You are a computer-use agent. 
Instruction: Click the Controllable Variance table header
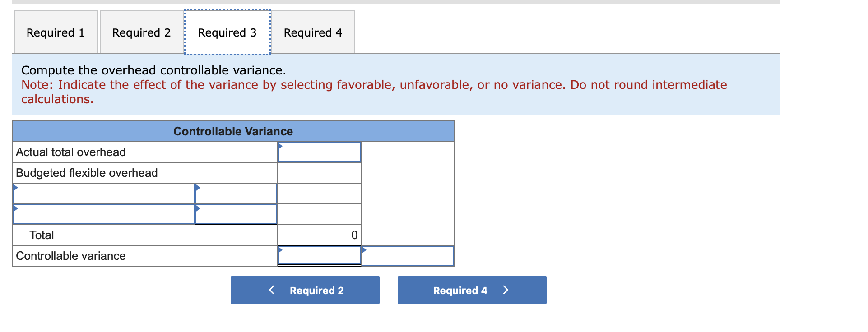click(233, 131)
